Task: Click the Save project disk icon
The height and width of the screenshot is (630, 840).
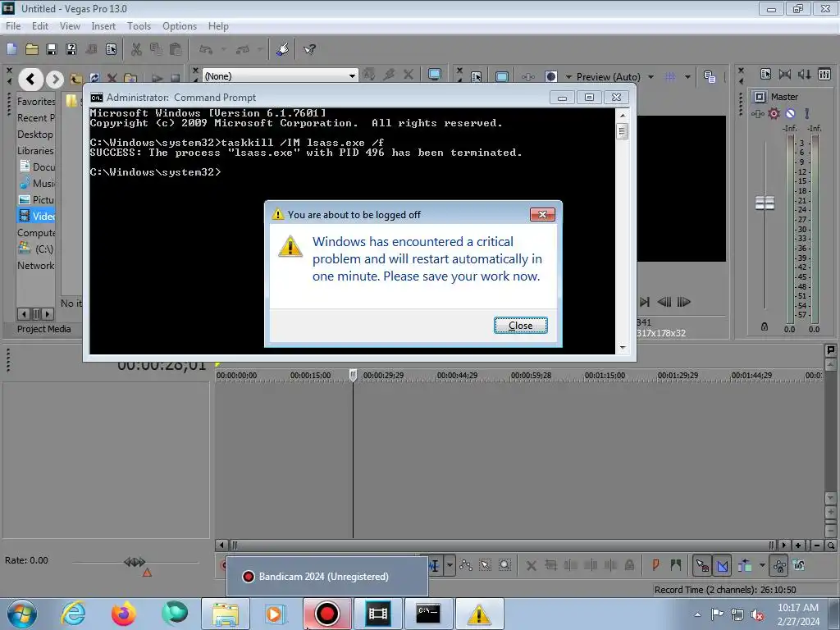Action: click(52, 50)
